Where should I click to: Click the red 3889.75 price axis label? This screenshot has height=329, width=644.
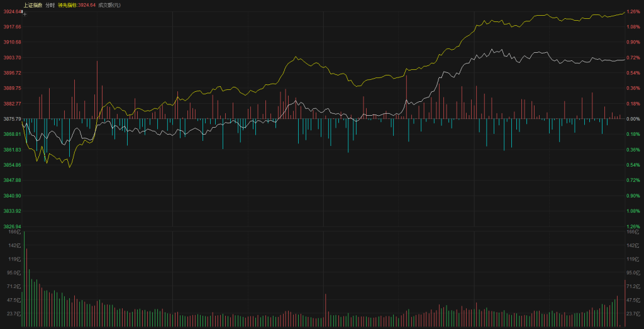tap(12, 88)
